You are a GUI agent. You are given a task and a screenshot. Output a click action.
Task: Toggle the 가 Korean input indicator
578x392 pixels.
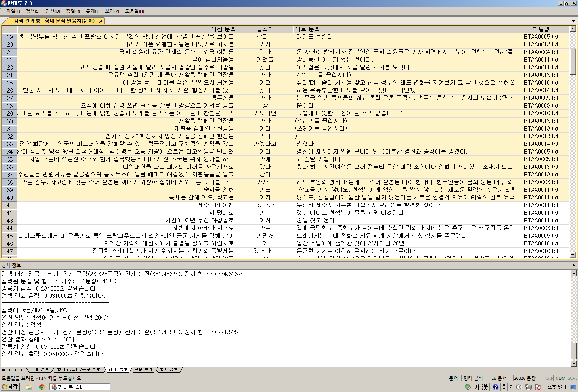point(476,387)
